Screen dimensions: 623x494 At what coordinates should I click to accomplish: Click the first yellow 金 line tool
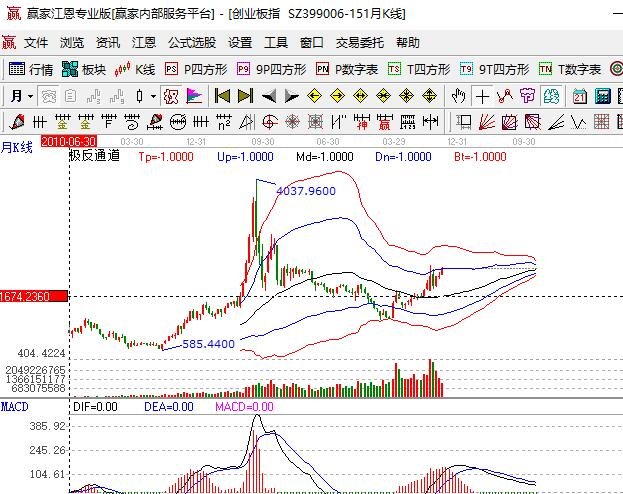(62, 122)
